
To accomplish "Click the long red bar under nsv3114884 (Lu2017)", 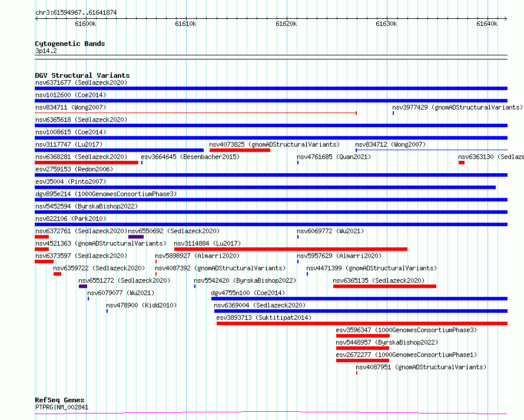I will pos(291,249).
